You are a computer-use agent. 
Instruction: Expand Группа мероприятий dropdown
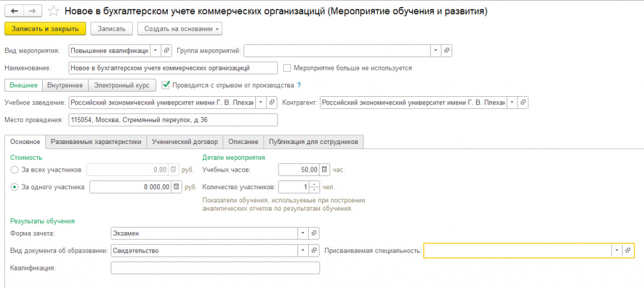tap(436, 50)
